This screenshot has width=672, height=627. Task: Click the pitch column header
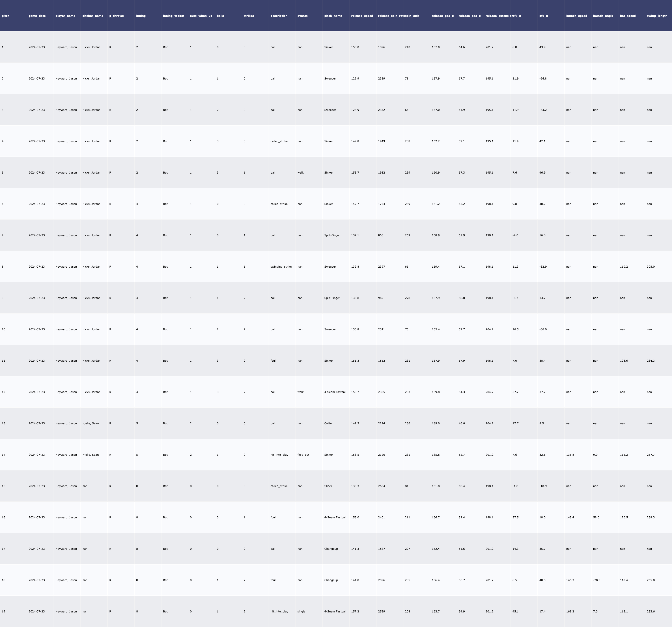tap(5, 16)
